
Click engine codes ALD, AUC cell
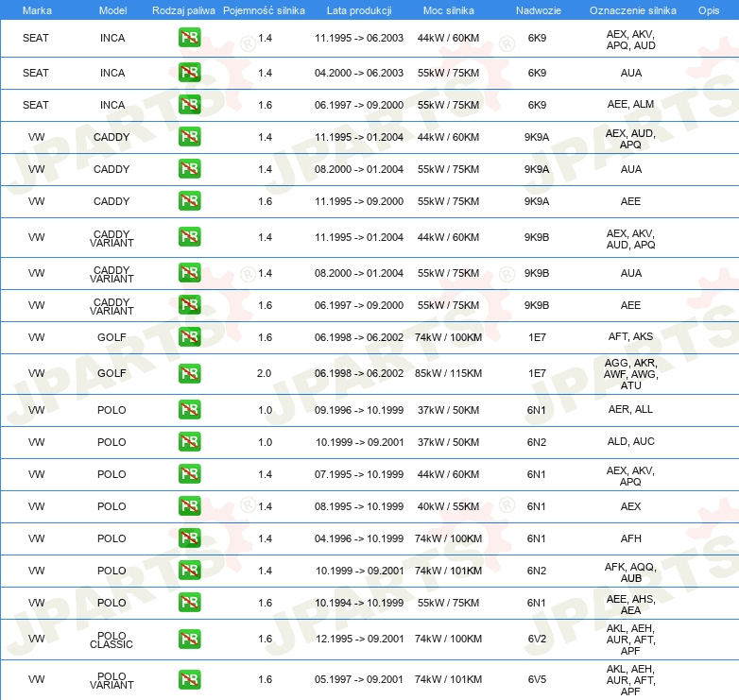coord(630,441)
